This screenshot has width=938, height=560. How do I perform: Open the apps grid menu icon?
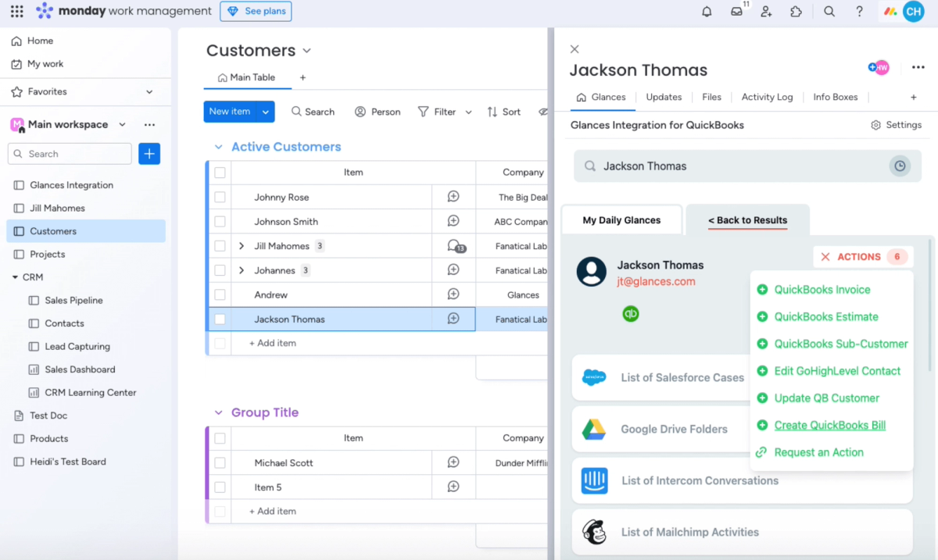pos(16,11)
